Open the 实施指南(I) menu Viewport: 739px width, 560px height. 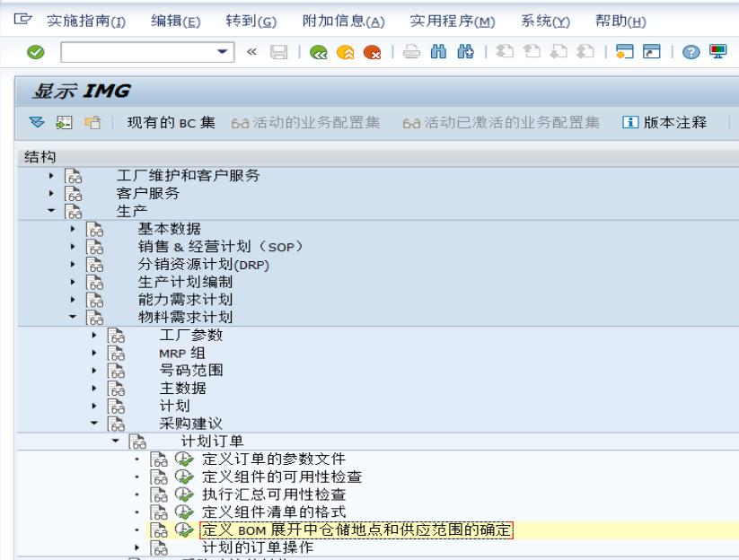(x=86, y=22)
